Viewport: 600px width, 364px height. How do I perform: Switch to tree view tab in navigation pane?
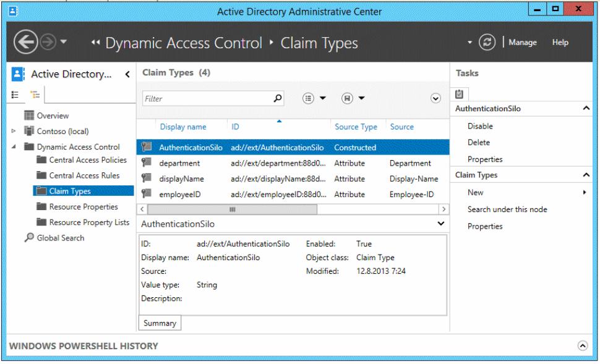[x=35, y=95]
